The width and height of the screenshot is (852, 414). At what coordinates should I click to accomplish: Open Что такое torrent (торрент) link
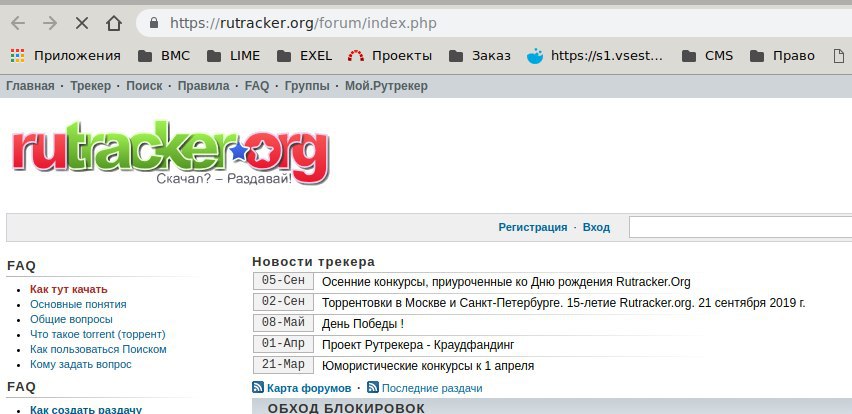[98, 334]
